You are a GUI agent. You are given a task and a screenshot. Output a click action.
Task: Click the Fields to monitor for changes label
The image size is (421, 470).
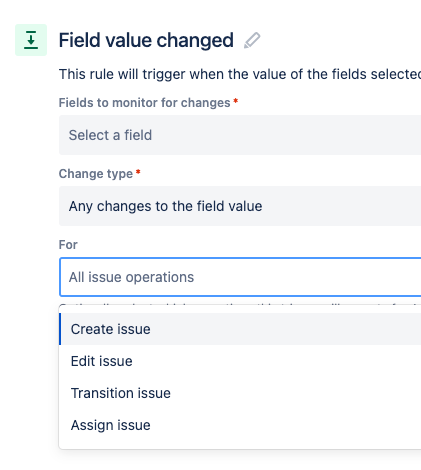coord(144,103)
